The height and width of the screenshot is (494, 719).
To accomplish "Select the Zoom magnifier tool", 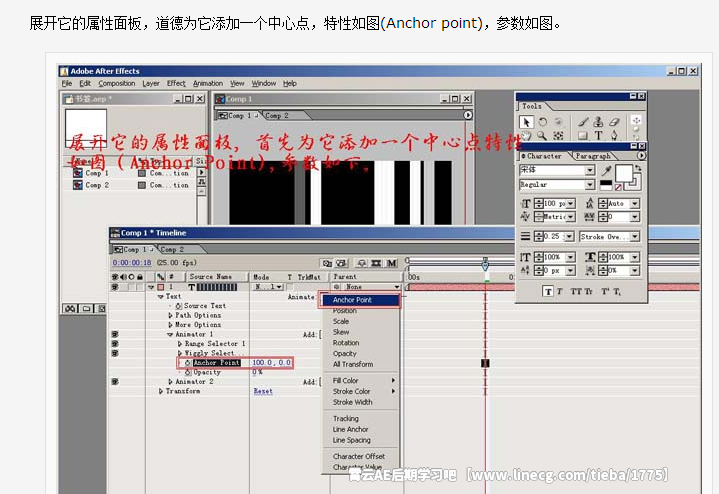I will click(542, 136).
